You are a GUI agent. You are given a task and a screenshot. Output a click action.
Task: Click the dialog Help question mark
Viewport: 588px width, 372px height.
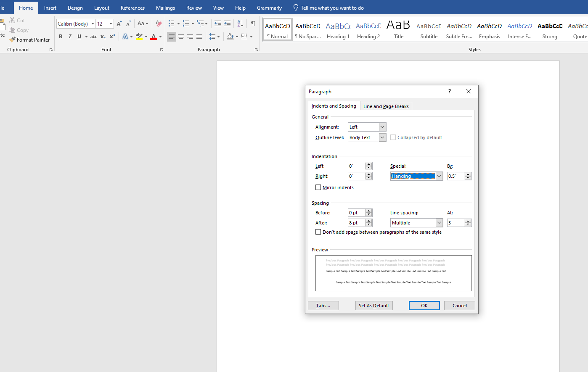pos(449,91)
